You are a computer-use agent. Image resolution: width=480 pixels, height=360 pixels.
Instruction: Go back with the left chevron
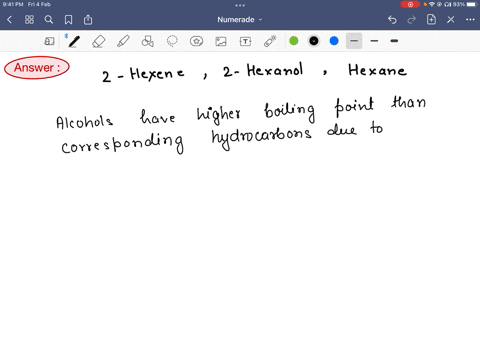pos(9,20)
